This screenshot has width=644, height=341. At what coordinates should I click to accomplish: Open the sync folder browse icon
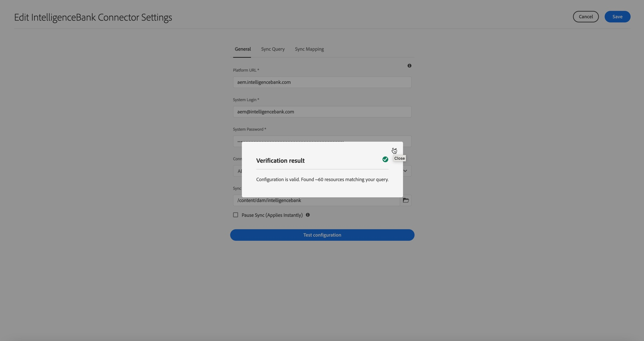coord(406,200)
